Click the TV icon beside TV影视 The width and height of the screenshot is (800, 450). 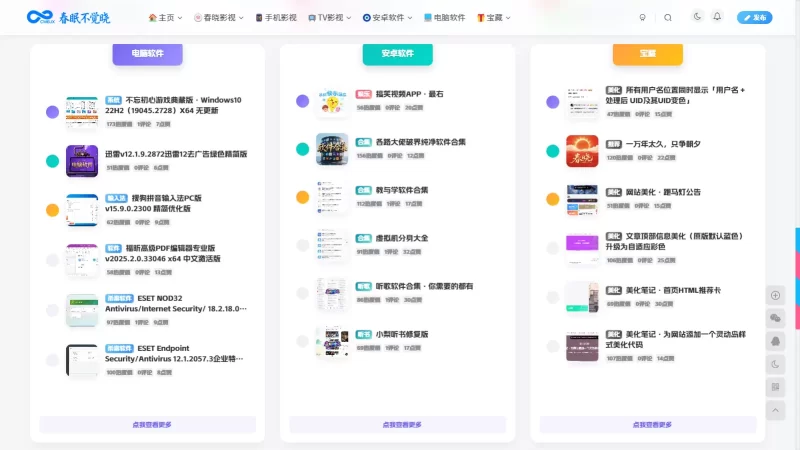312,18
